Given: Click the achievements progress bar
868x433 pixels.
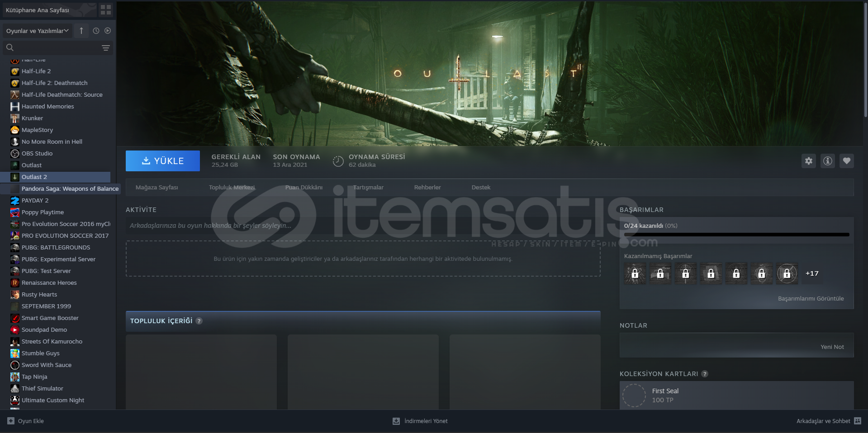Looking at the screenshot, I should click(x=736, y=235).
